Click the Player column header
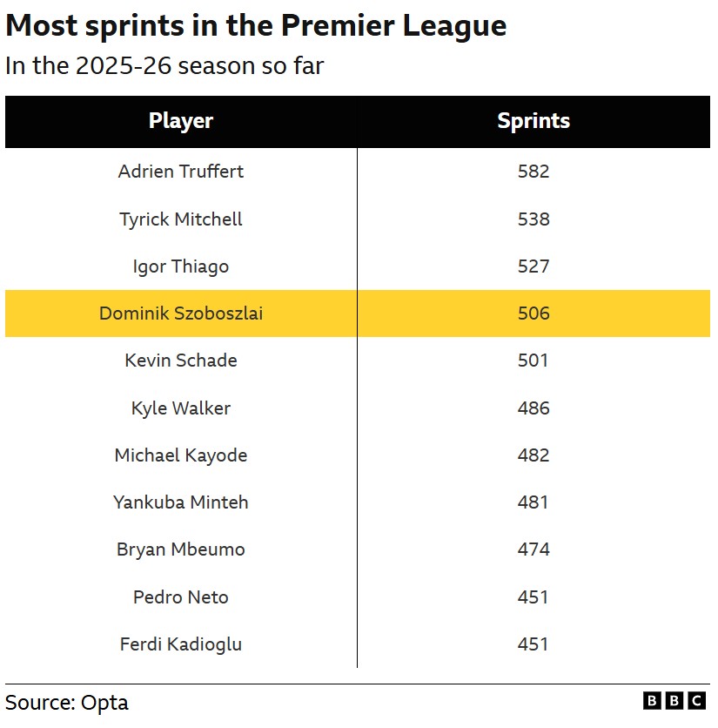This screenshot has width=718, height=728. 181,121
